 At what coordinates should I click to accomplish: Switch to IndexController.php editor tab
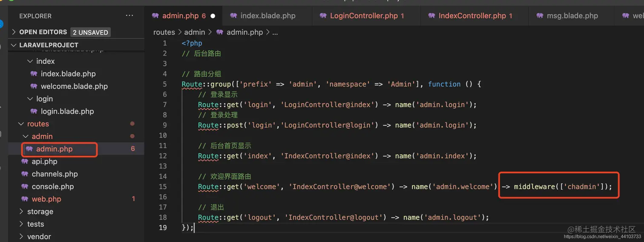click(474, 16)
